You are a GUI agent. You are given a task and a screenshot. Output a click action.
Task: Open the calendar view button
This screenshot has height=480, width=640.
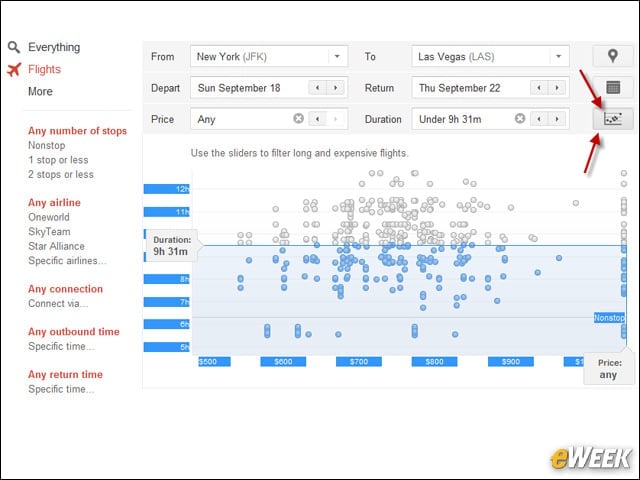tap(612, 87)
